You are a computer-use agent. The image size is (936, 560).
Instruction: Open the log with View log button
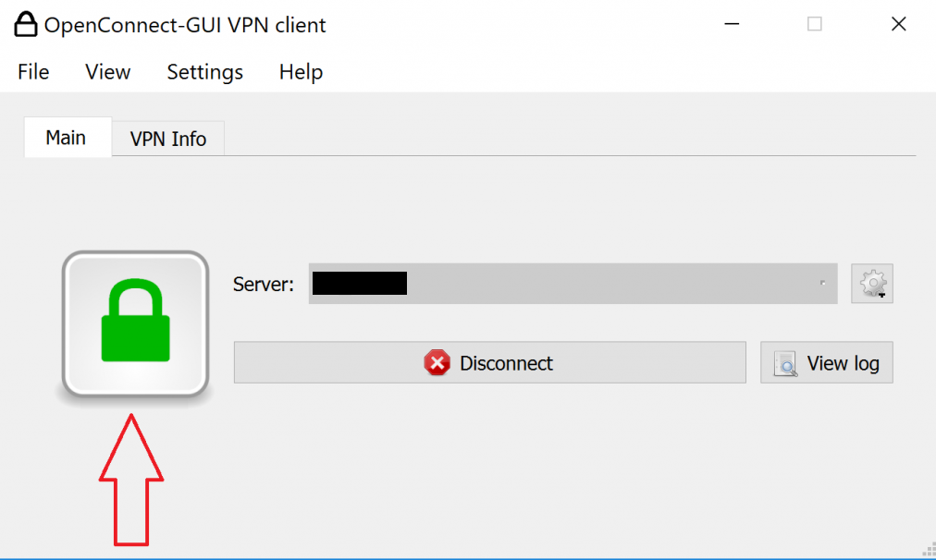point(826,363)
